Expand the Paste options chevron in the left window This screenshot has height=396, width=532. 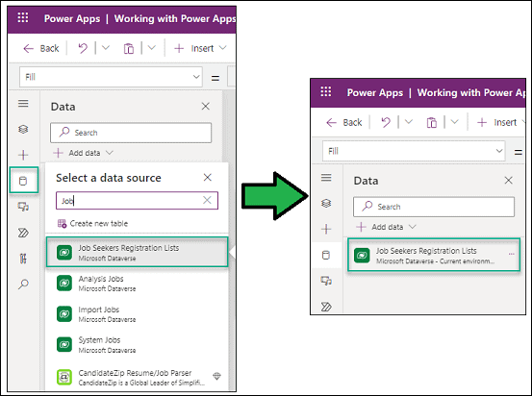(x=152, y=48)
